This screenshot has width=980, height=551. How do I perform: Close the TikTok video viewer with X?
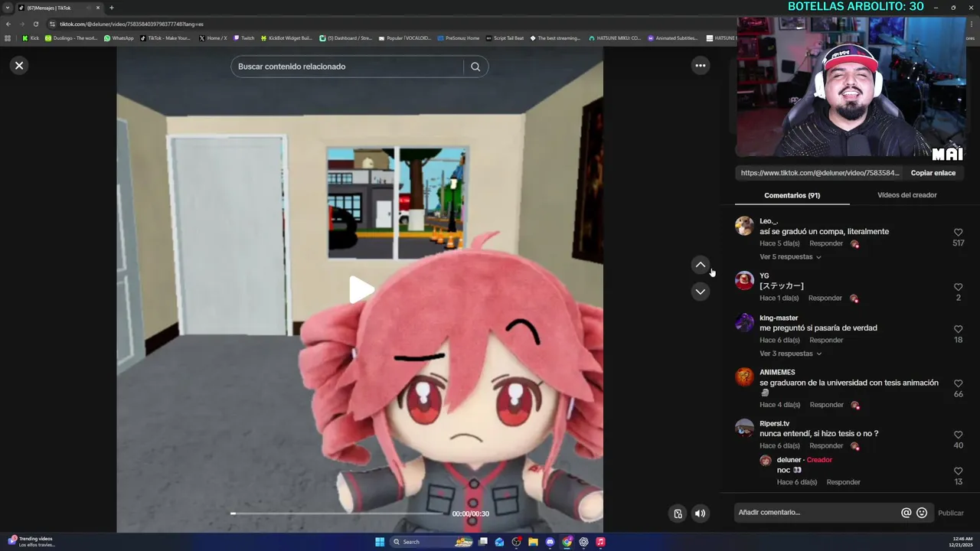(x=19, y=66)
